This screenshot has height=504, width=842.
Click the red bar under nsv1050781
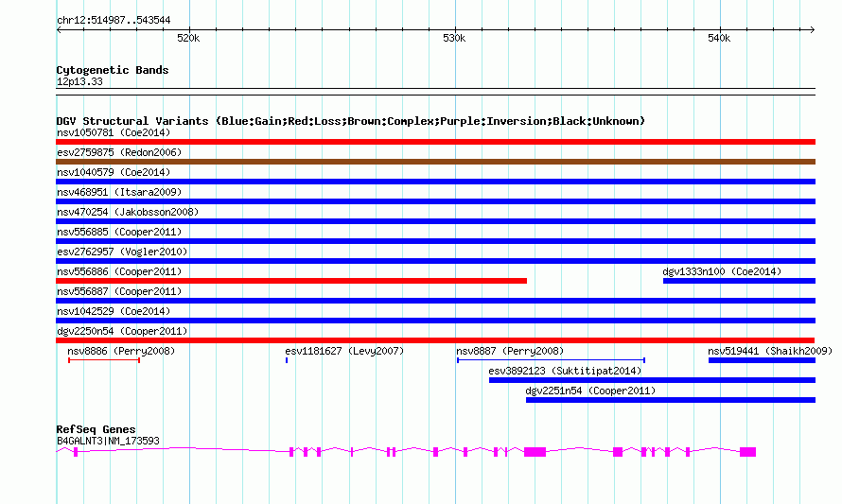(435, 142)
